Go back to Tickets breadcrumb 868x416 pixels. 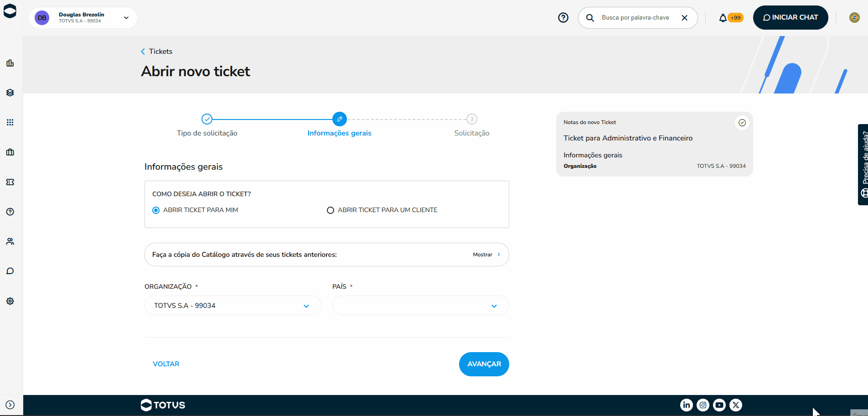click(157, 52)
